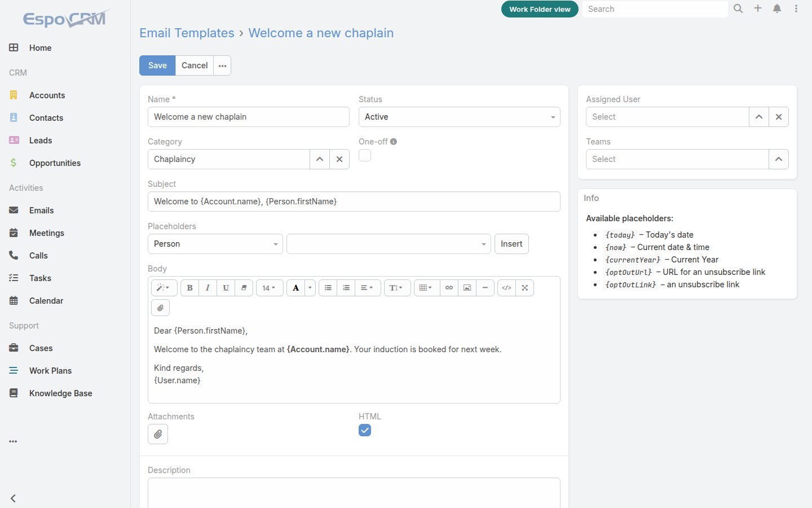Screen dimensions: 812x508
Task: Open the text color picker dropdown arrow
Action: (310, 288)
